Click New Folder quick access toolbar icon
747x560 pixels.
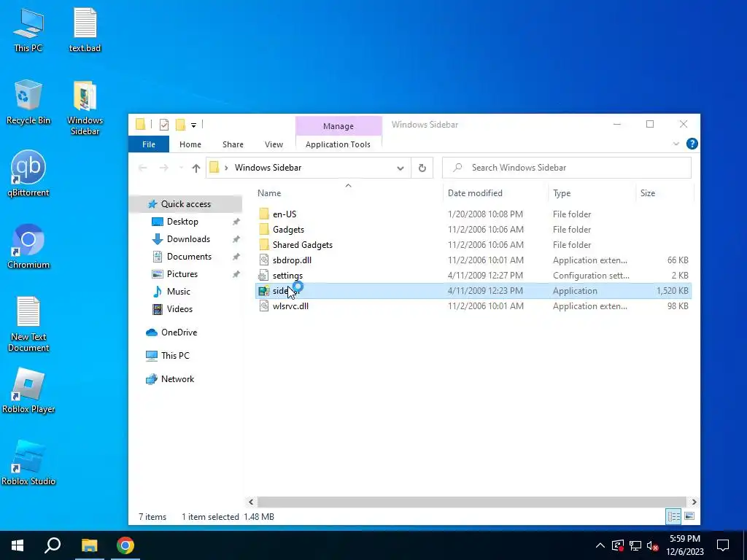point(181,125)
